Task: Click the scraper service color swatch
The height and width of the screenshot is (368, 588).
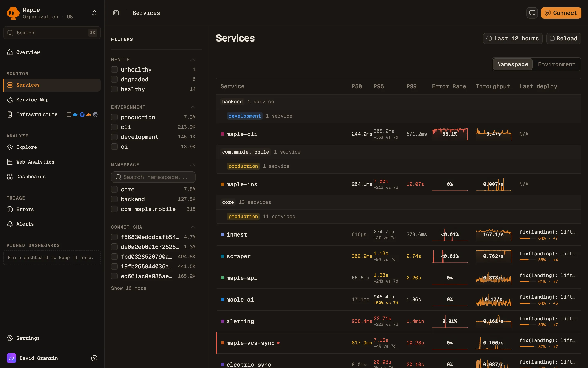Action: (x=222, y=256)
